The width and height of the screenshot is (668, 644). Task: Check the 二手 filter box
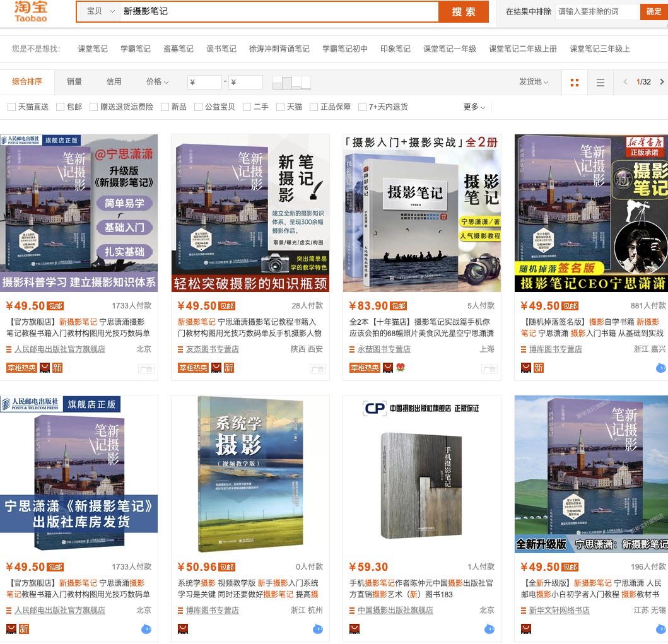247,107
